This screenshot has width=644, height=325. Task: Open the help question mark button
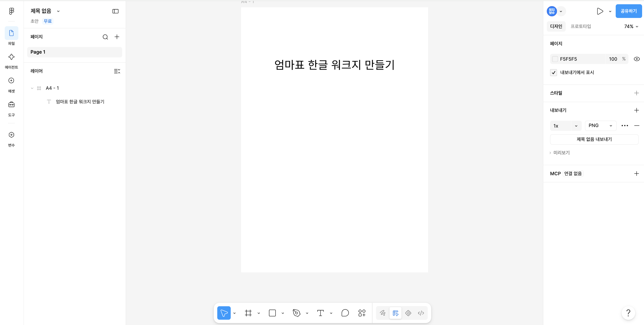628,313
